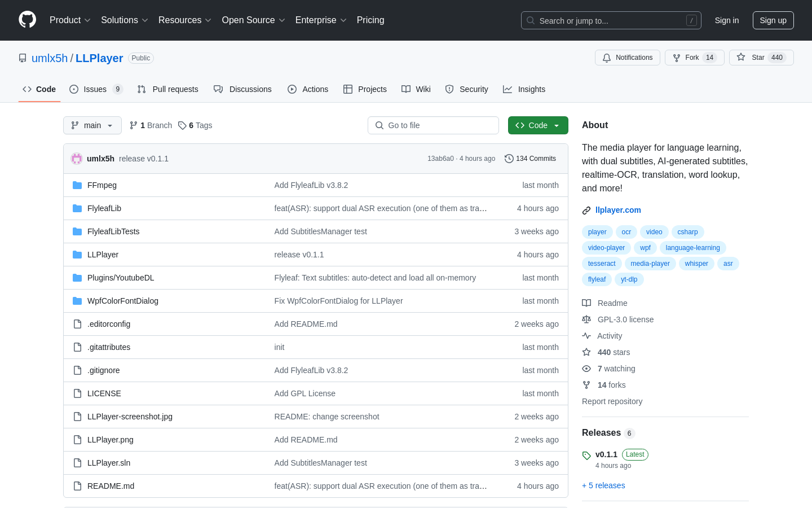Switch to the Insights tab
812x508 pixels.
524,89
